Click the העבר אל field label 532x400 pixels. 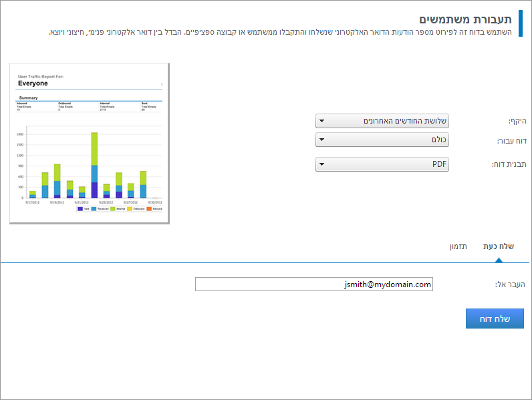510,284
